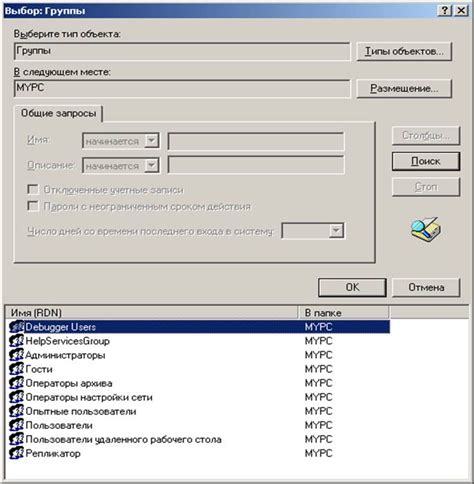Toggle Пароли с неограниченным сроком действия checkbox
The height and width of the screenshot is (484, 474).
click(33, 206)
